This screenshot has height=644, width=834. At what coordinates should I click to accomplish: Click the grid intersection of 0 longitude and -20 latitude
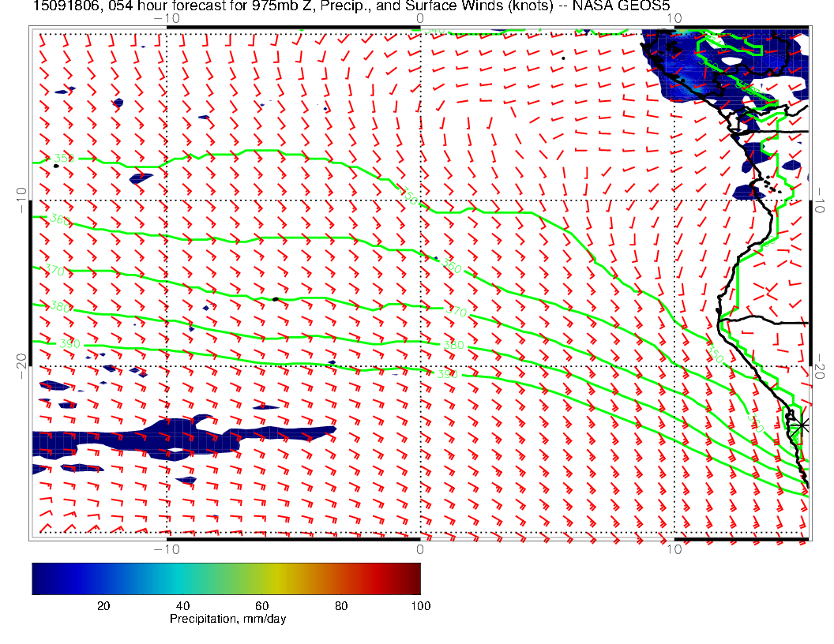pos(420,366)
